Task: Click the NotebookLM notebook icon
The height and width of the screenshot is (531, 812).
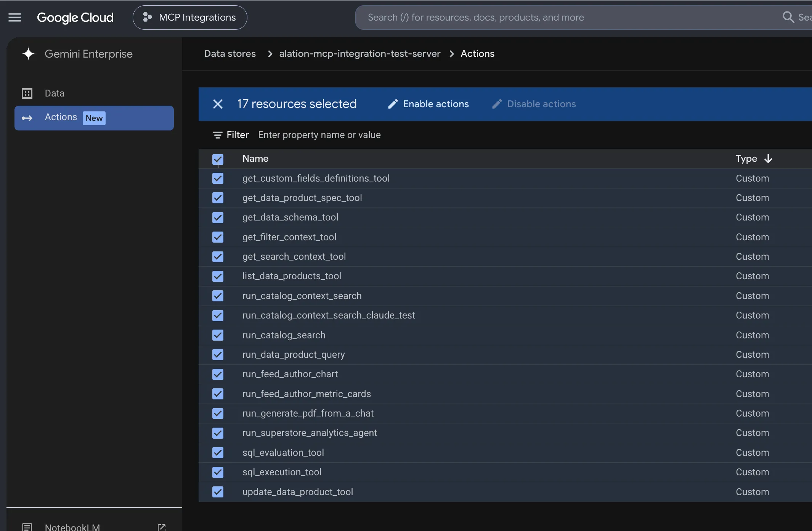Action: (27, 527)
